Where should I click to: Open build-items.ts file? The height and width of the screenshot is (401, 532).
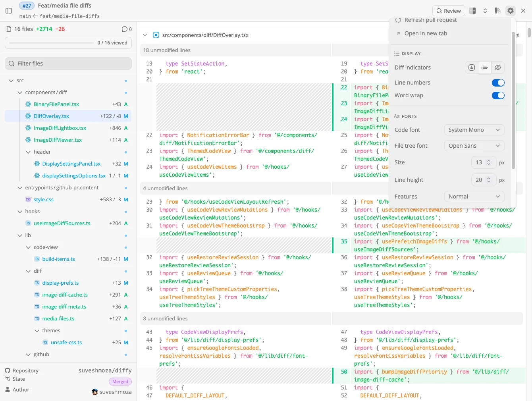coord(68,259)
